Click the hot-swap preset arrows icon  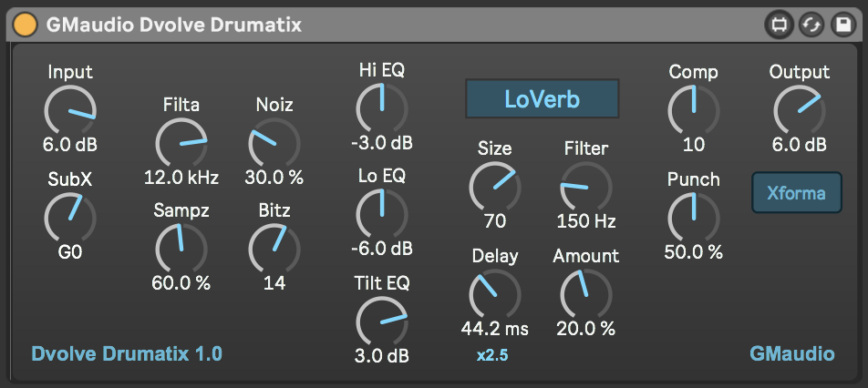tap(811, 26)
